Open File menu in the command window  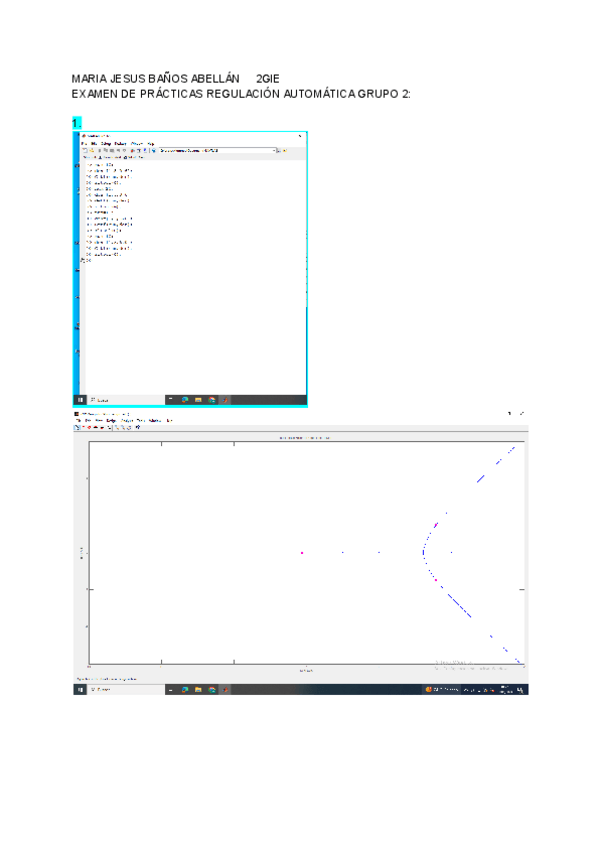(85, 143)
